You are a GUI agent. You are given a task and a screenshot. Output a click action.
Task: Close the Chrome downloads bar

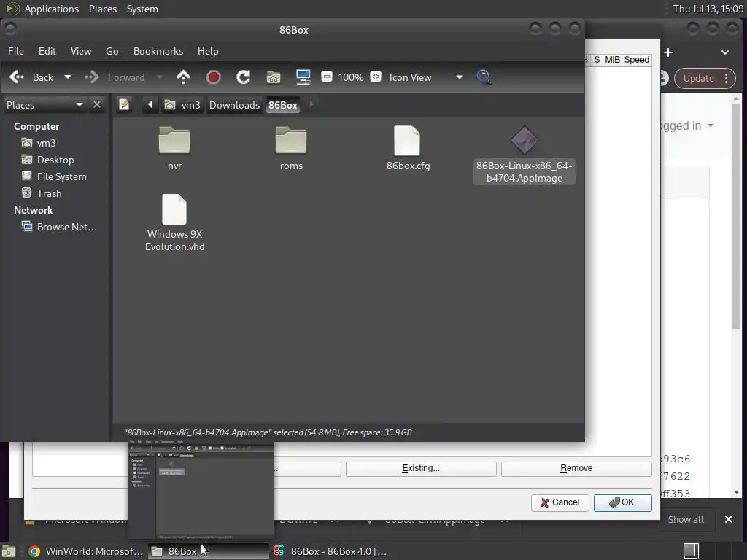click(x=729, y=519)
